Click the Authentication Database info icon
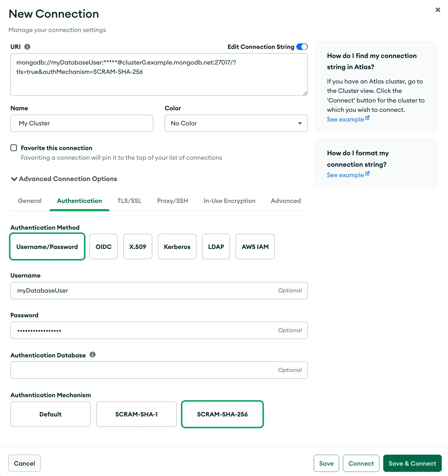This screenshot has width=448, height=476. [93, 354]
